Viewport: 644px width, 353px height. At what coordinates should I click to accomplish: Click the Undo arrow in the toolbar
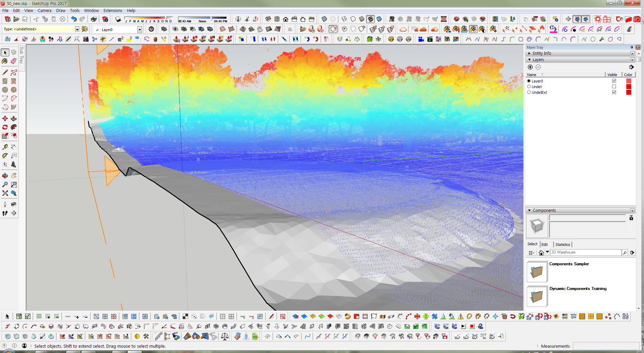74,19
